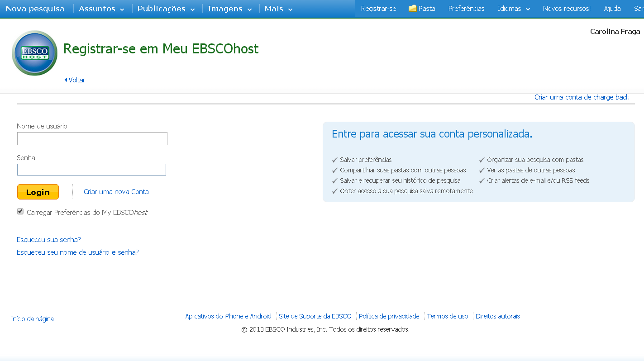Toggle Carregar Preferências do My EBSCOhost checkbox

pyautogui.click(x=20, y=212)
